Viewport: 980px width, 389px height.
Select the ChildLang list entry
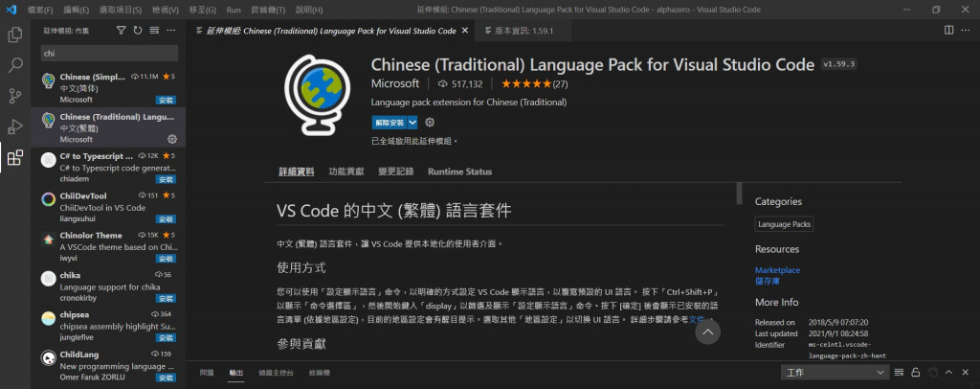click(x=107, y=365)
